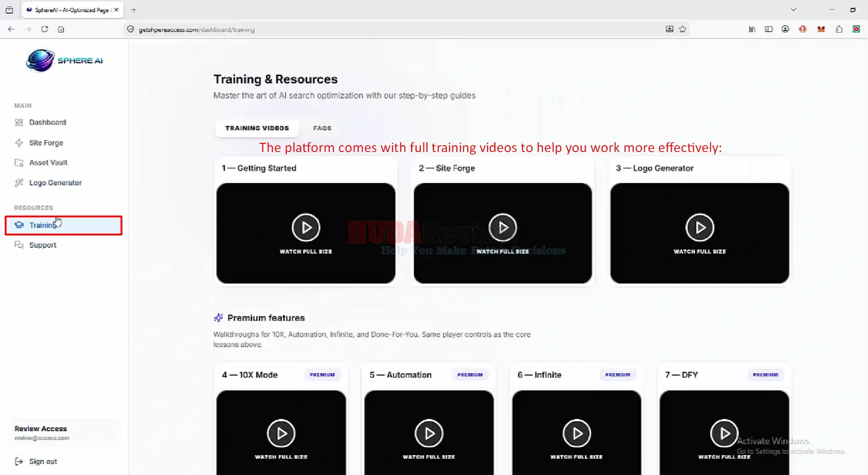Image resolution: width=868 pixels, height=475 pixels.
Task: Close the SphereAI browser tab
Action: (x=116, y=9)
